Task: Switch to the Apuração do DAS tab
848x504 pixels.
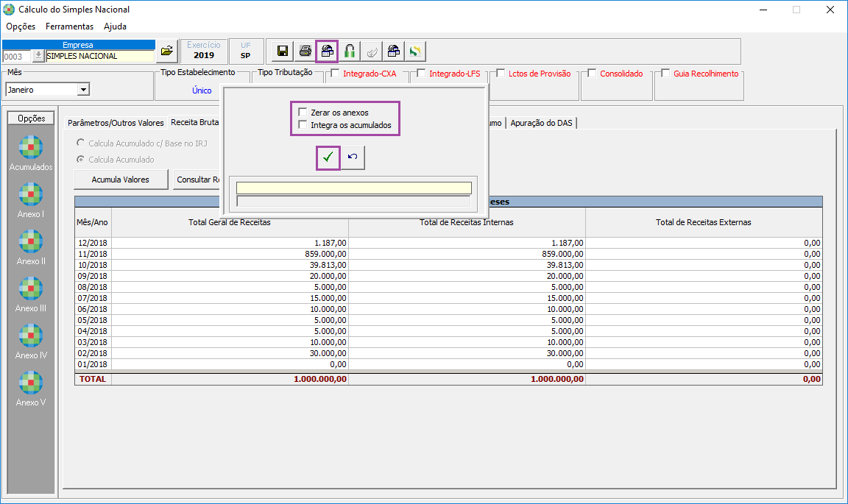Action: coord(541,123)
